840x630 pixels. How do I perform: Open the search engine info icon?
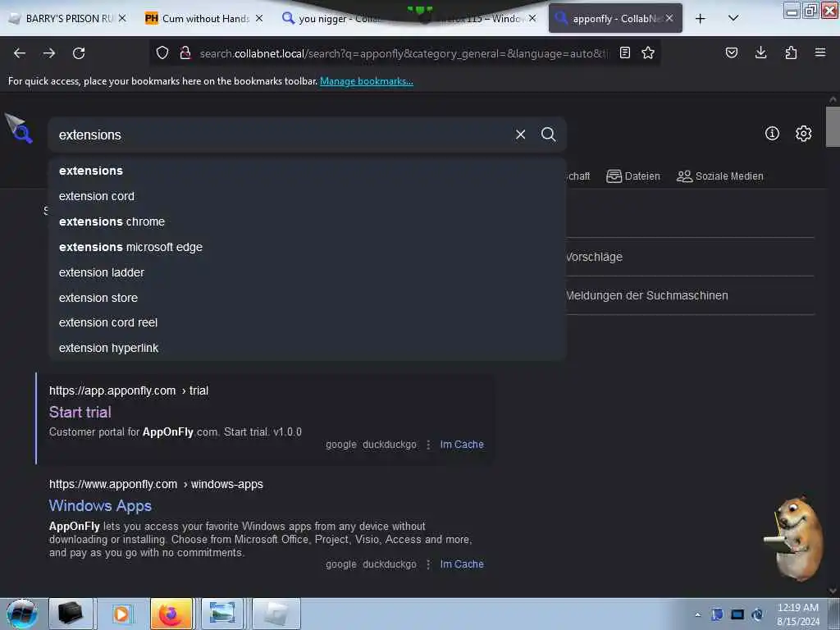(772, 134)
